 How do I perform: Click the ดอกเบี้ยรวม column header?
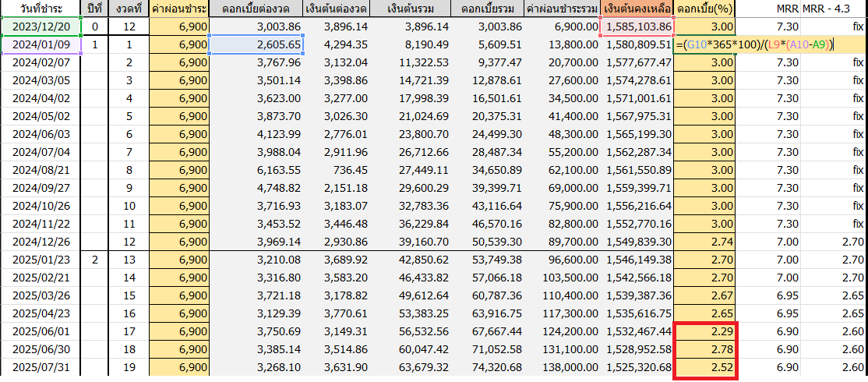(488, 9)
